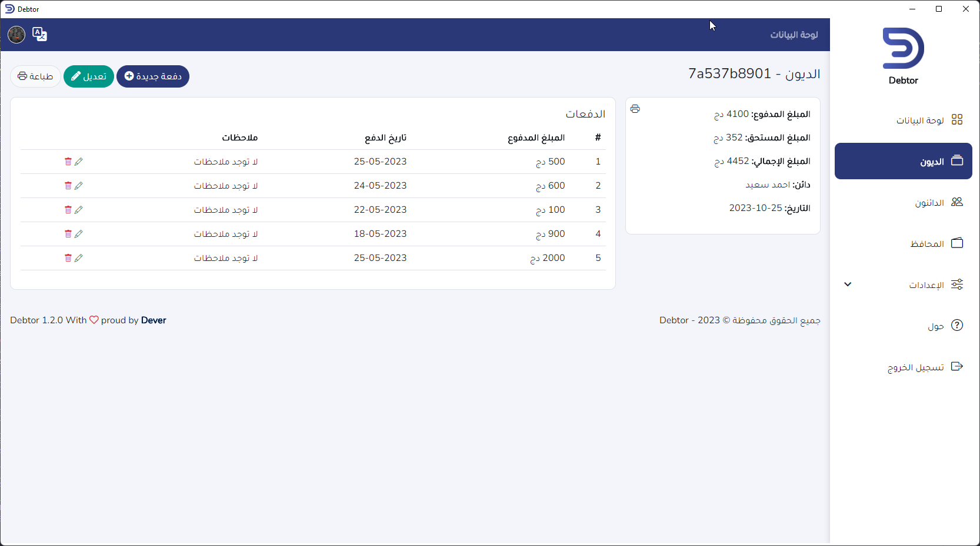Click the language translation icon

coord(39,35)
